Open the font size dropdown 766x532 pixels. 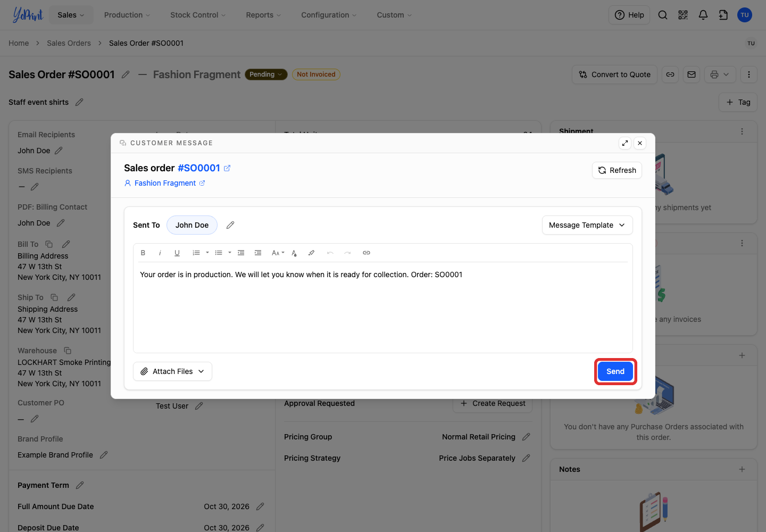(x=278, y=253)
